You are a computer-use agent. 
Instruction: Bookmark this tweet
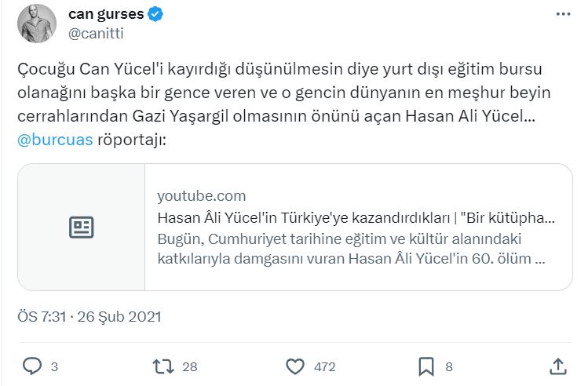click(426, 366)
